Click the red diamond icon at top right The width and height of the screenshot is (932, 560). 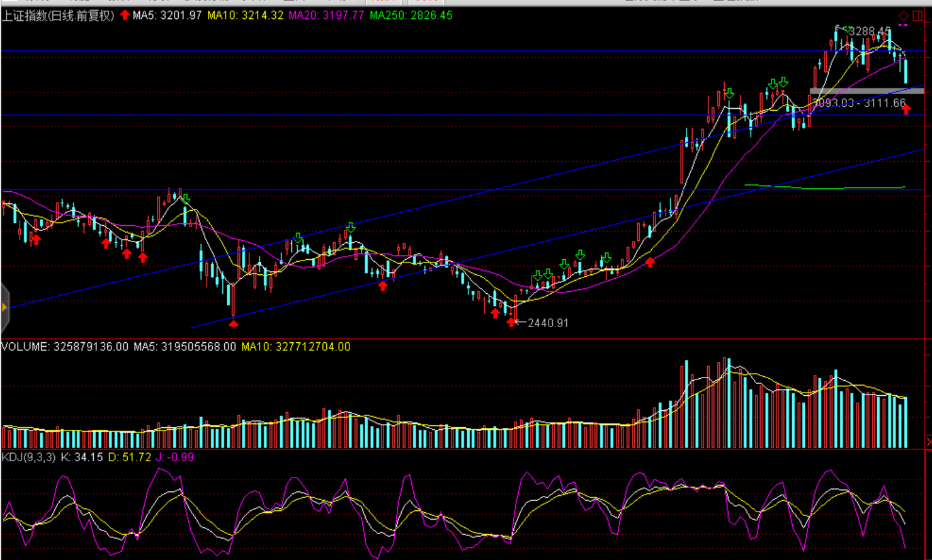coord(904,16)
